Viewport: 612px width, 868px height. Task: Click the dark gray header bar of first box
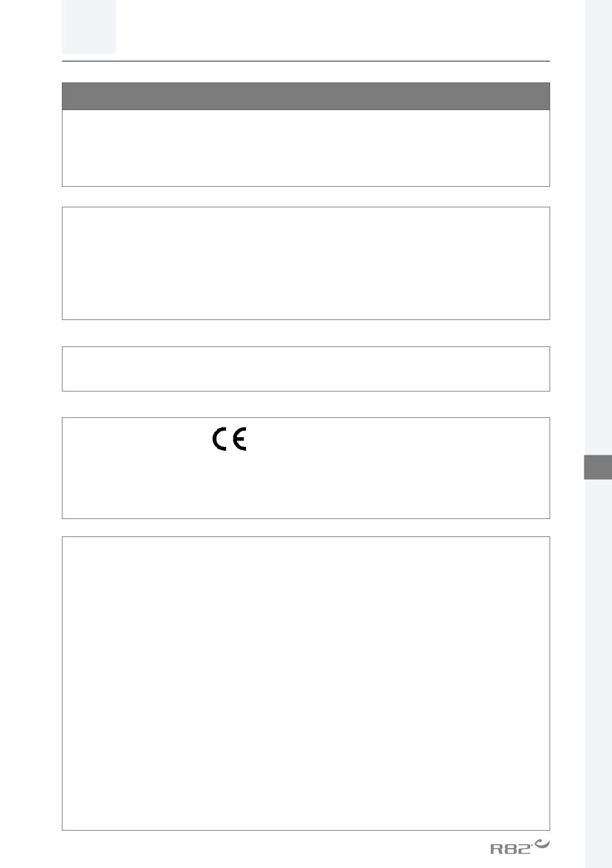pos(306,96)
